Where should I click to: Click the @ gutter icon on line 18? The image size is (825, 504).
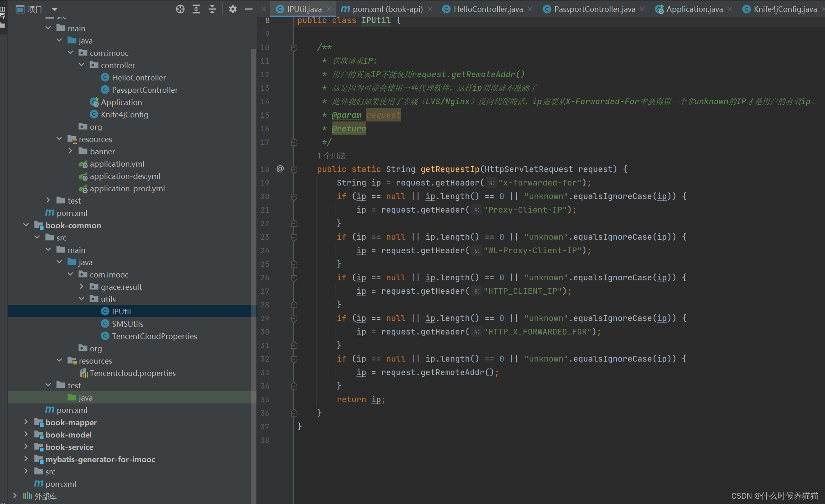[280, 169]
